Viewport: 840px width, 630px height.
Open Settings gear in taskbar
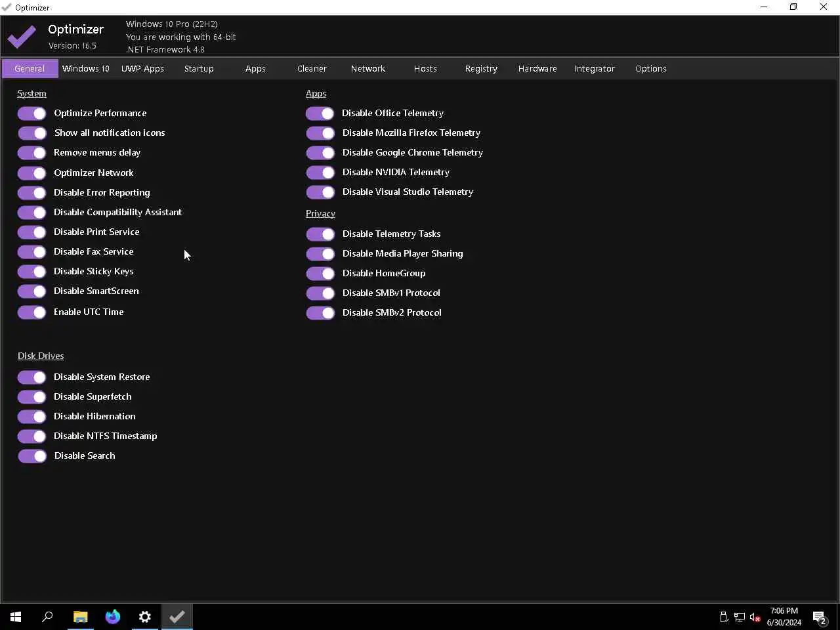click(x=145, y=617)
